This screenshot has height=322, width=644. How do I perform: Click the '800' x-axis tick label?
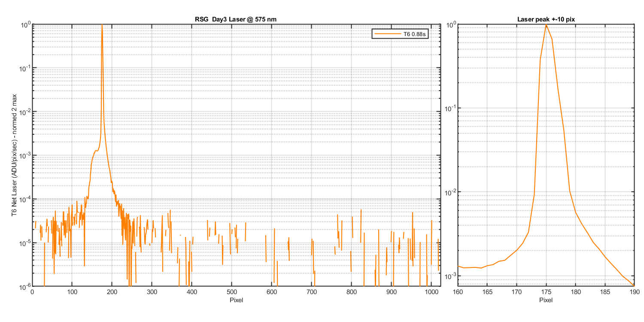[x=351, y=292]
